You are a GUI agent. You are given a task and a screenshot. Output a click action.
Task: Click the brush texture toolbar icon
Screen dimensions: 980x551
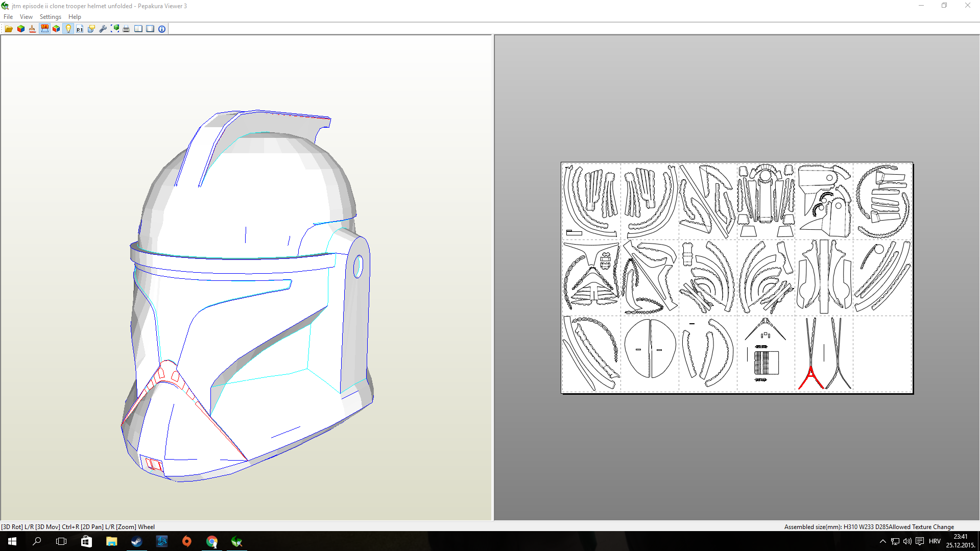32,29
